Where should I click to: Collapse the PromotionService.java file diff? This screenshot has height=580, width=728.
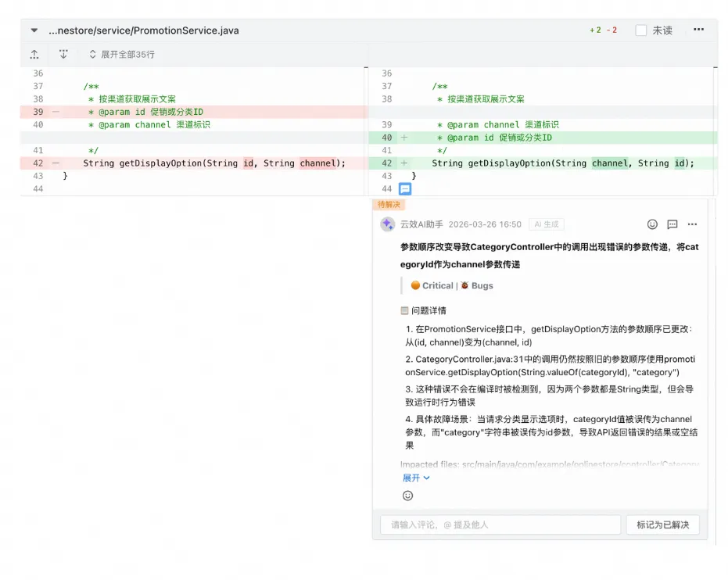point(34,30)
